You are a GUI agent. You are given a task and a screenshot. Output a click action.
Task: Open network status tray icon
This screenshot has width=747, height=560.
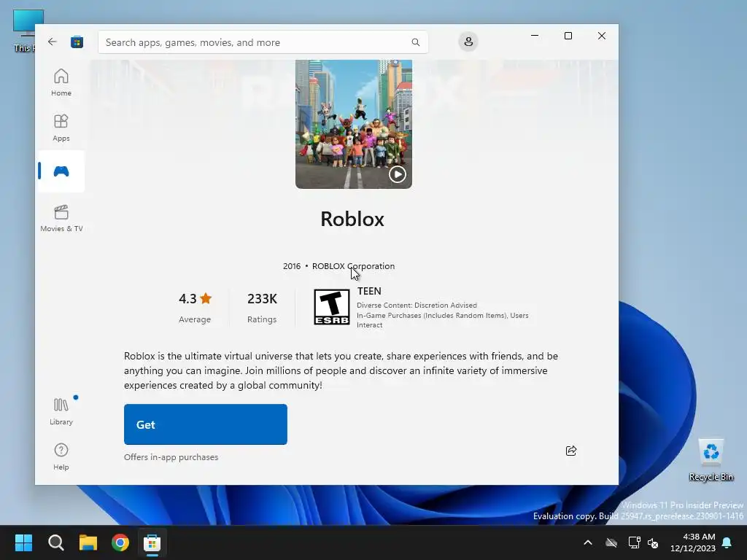634,542
